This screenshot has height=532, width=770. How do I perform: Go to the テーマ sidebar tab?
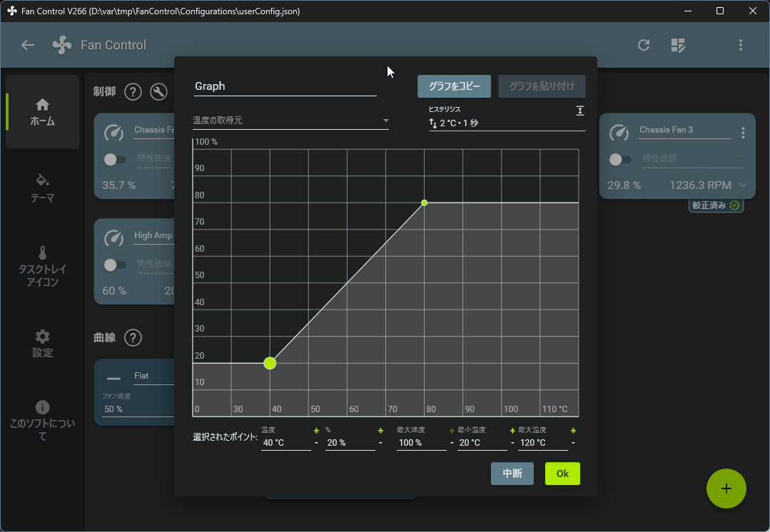click(42, 188)
